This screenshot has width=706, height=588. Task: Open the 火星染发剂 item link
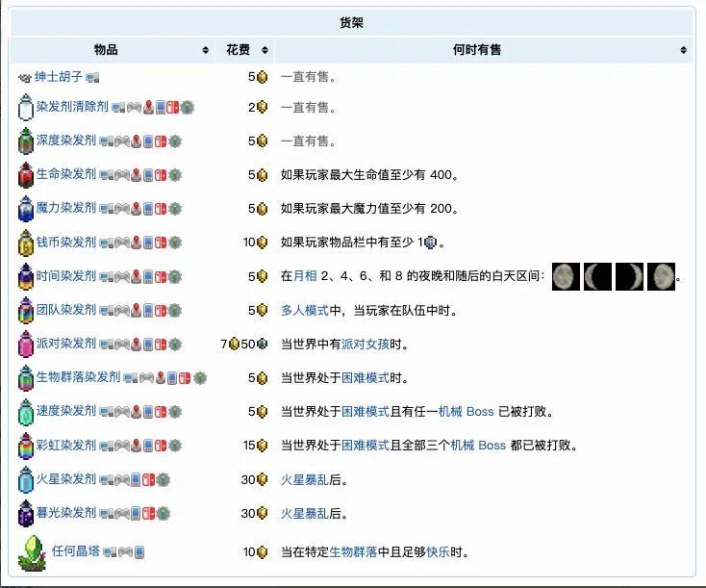click(66, 478)
